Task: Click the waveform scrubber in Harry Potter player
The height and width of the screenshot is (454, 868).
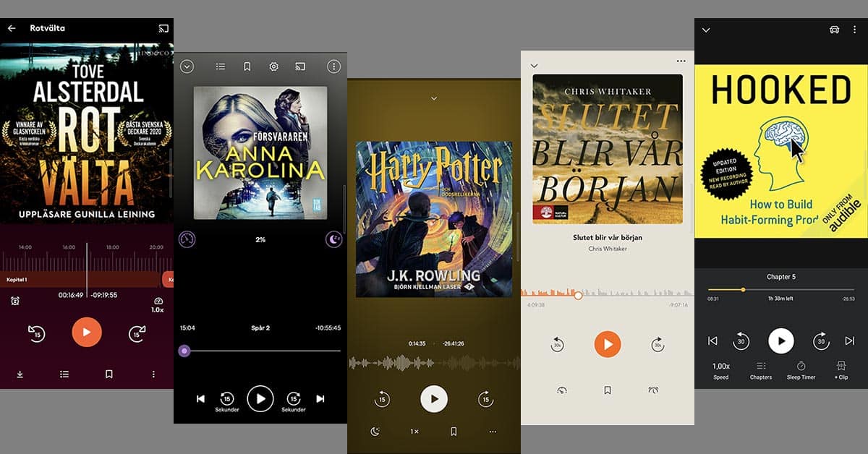Action: [x=434, y=362]
